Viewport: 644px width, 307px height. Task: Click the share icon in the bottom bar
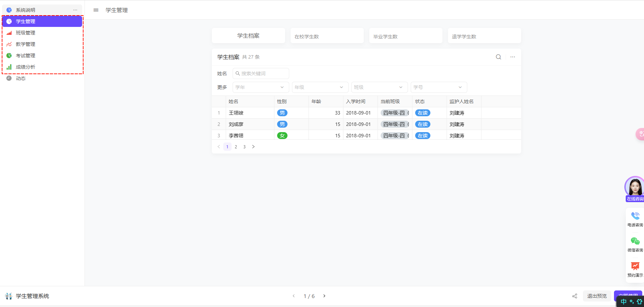575,296
